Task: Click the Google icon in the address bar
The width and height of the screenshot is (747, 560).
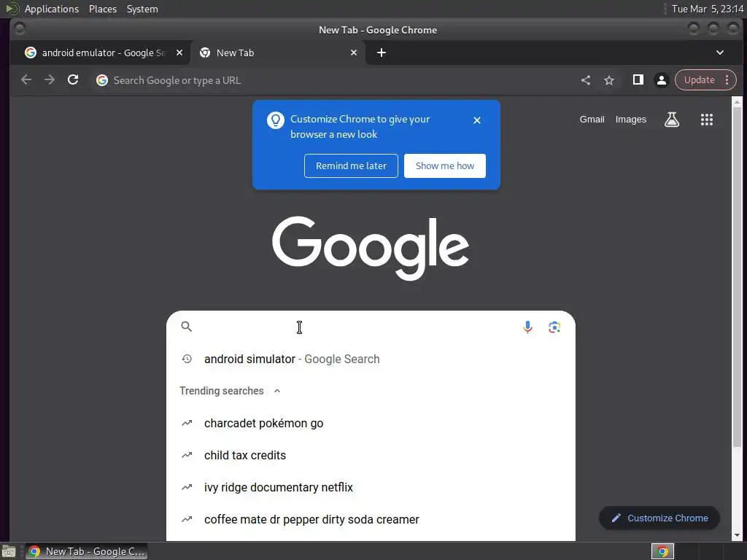Action: (x=102, y=80)
